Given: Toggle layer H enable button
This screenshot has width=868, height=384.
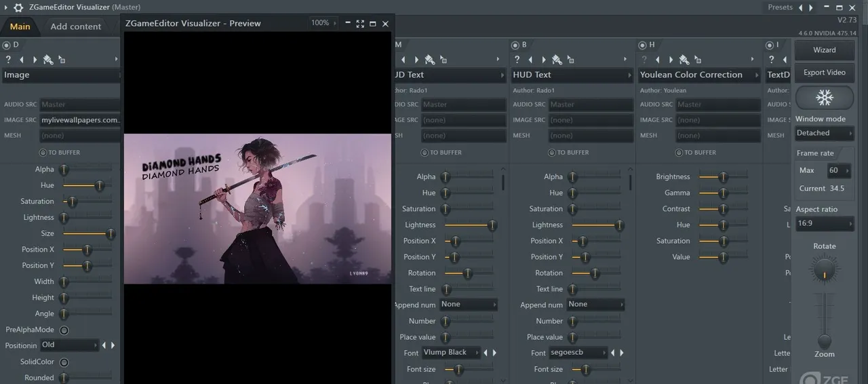Looking at the screenshot, I should (x=642, y=45).
